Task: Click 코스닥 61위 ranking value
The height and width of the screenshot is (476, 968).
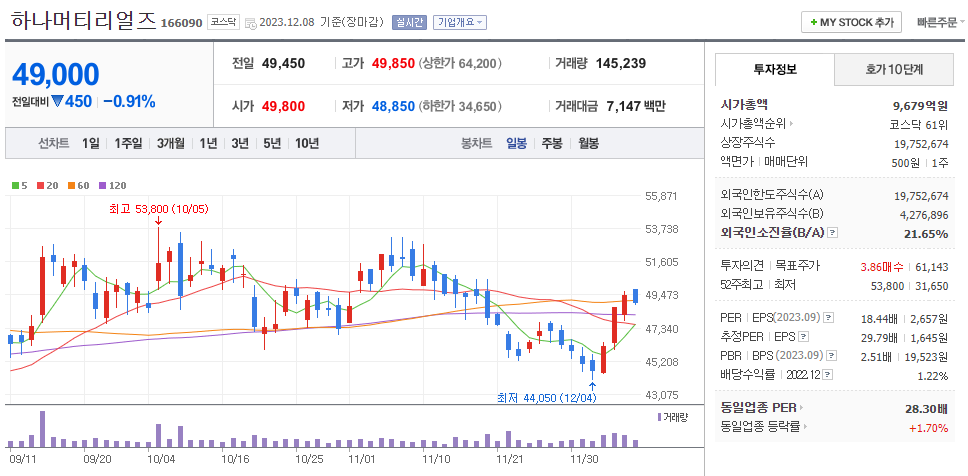Action: (x=918, y=125)
